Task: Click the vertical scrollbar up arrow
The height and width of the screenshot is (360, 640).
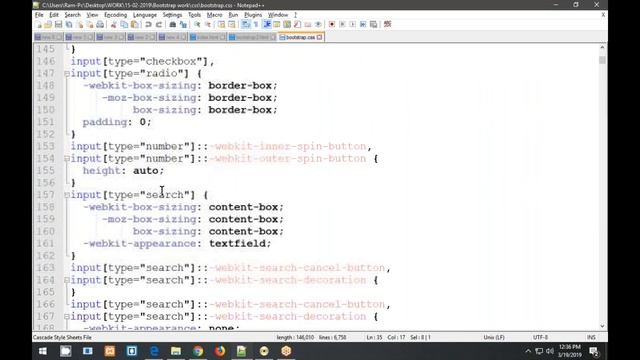Action: coord(602,48)
